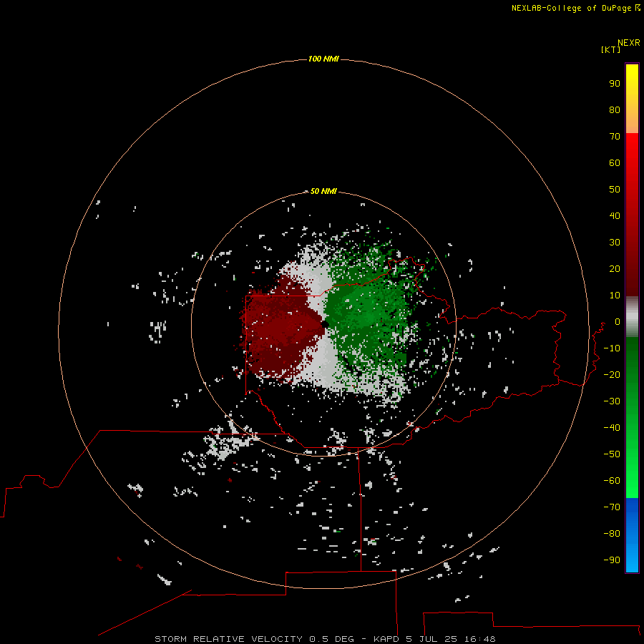Click the -30 value on color scale
This screenshot has height=644, width=644.
(x=612, y=401)
